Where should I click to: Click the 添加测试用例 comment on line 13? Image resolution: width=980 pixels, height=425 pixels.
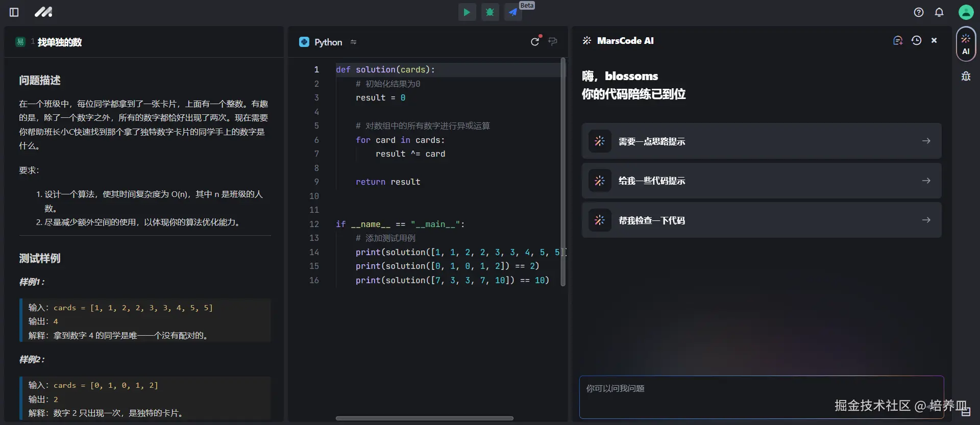pyautogui.click(x=385, y=238)
